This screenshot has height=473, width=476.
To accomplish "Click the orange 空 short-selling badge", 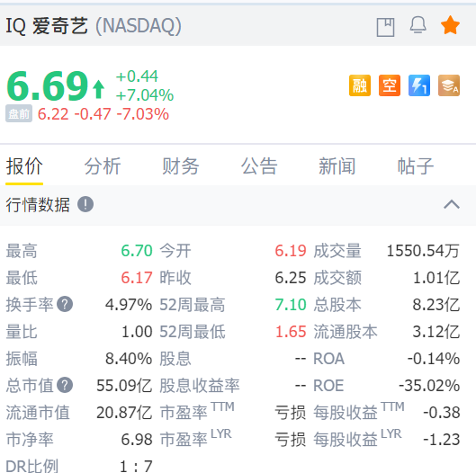I will (390, 85).
